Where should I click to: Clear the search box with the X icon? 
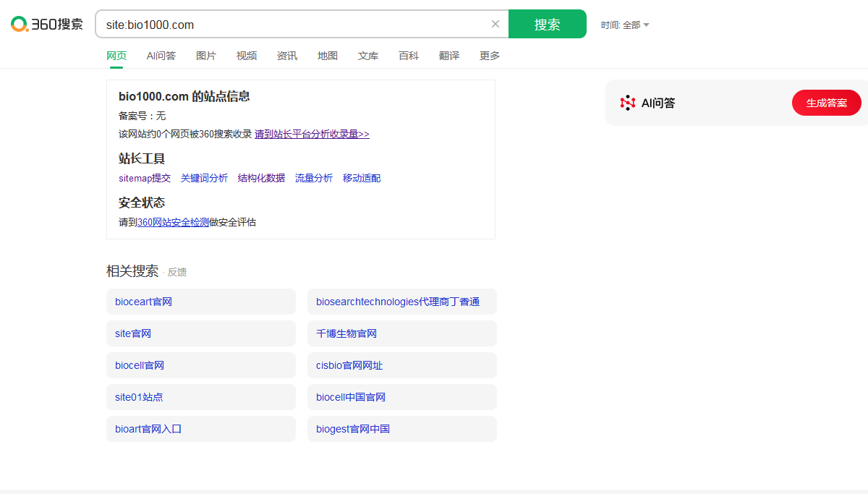click(495, 24)
